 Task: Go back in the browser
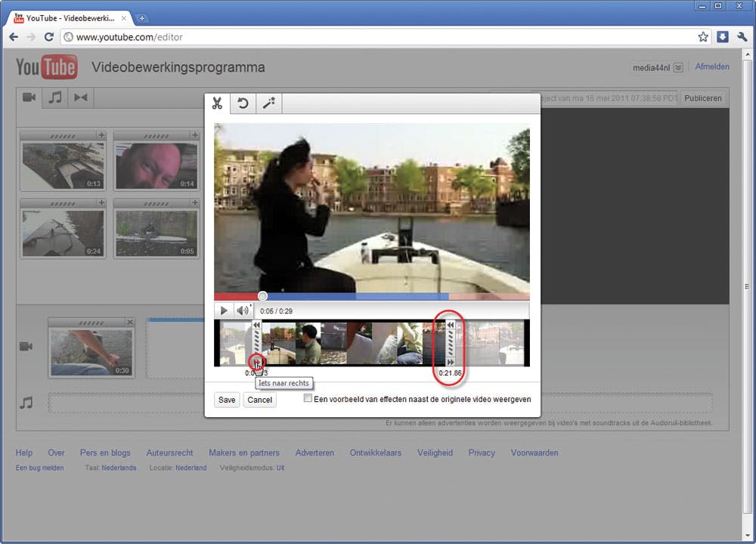point(14,37)
